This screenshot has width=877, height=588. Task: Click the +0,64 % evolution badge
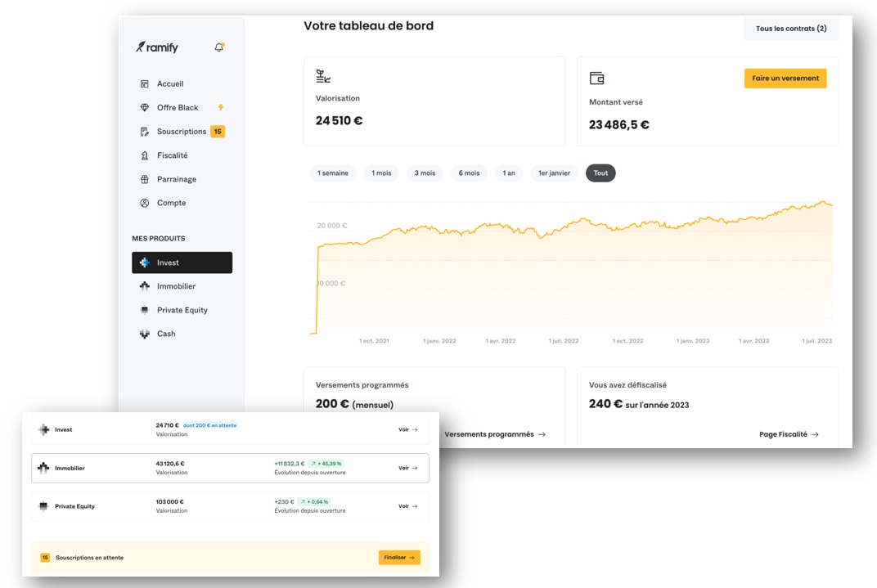314,502
